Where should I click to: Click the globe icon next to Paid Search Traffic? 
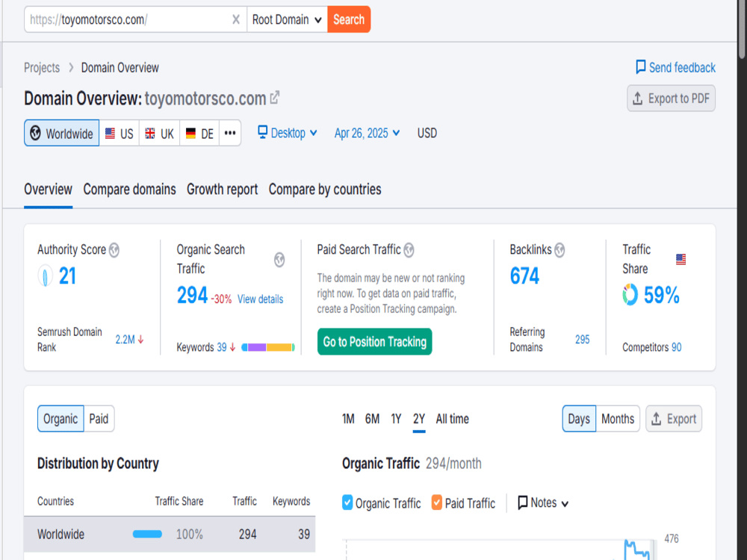pyautogui.click(x=409, y=249)
